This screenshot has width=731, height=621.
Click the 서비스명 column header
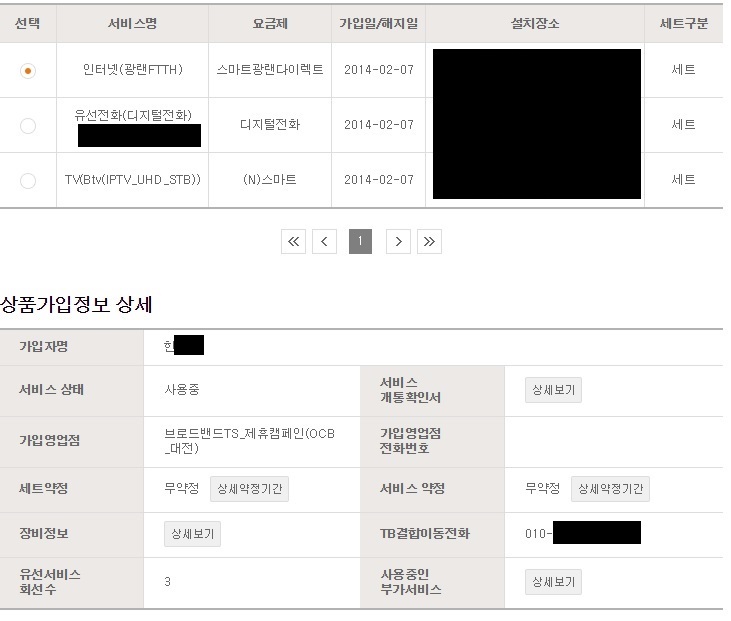coord(132,23)
